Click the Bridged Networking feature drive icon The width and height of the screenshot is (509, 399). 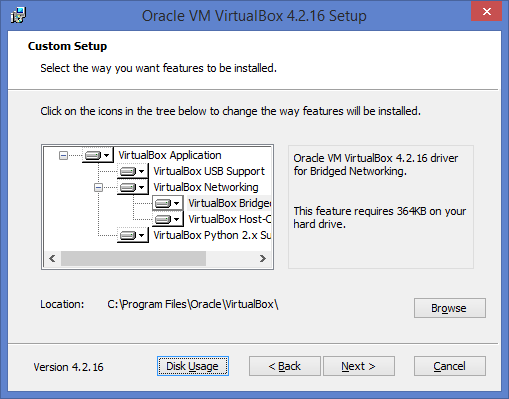[x=163, y=203]
